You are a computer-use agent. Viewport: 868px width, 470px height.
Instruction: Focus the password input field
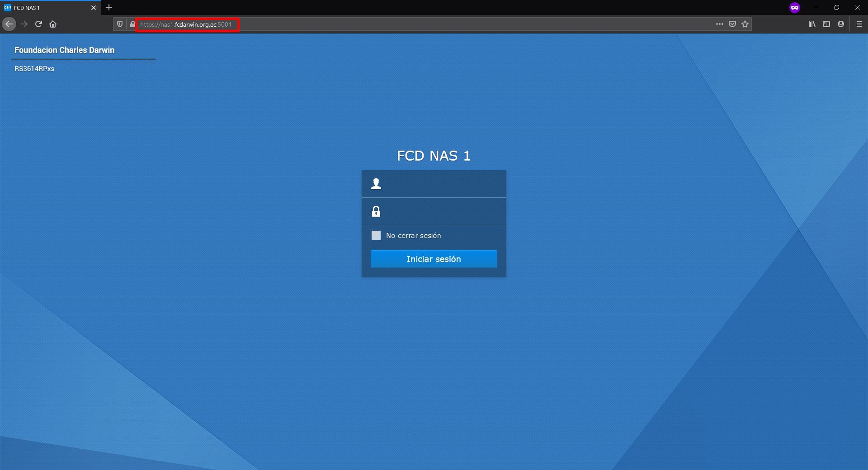(x=434, y=211)
